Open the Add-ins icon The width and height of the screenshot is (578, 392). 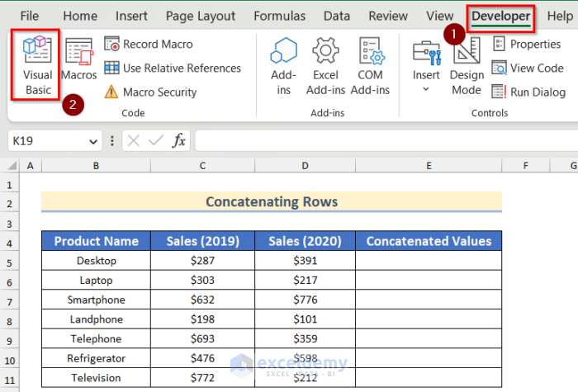(x=283, y=66)
